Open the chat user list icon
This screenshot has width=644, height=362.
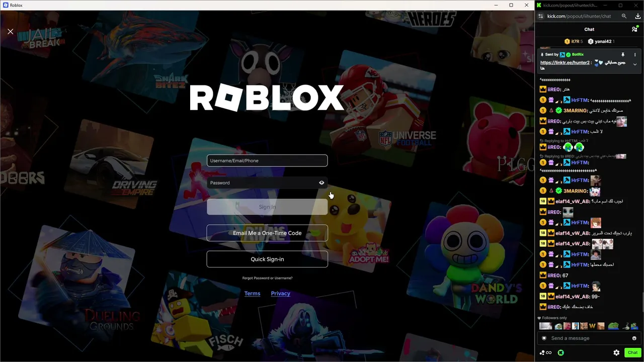coord(634,29)
